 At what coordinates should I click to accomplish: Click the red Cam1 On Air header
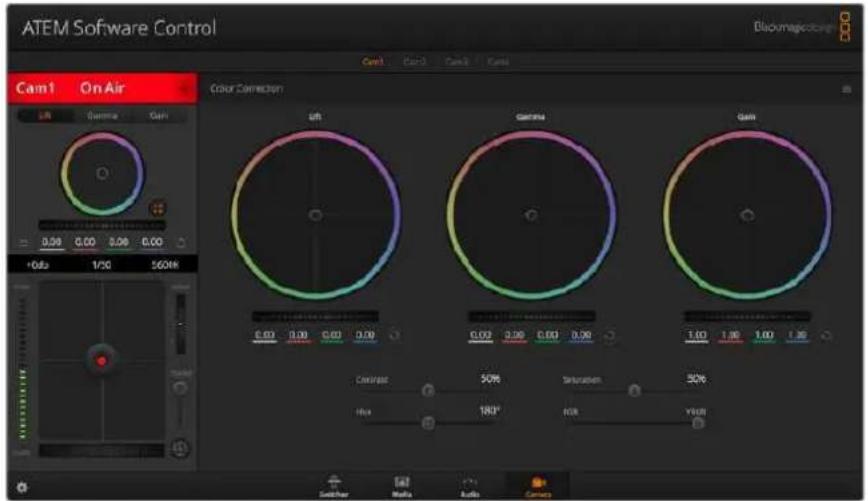pos(102,89)
